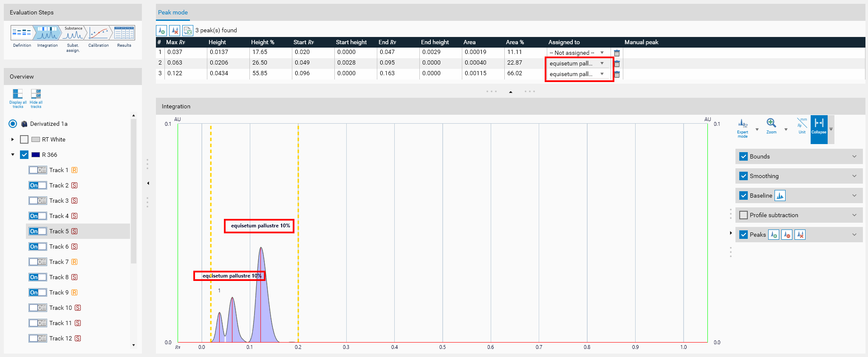Expand the RT White tree node
This screenshot has width=868, height=357.
pos(13,139)
